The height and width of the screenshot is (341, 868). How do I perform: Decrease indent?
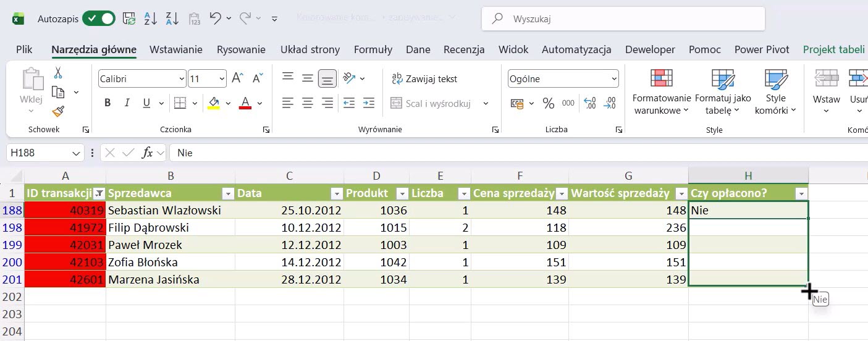349,103
